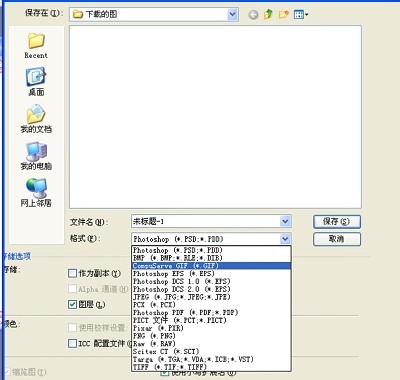
Task: Choose Pixar (*.PXR) format
Action: 211,328
